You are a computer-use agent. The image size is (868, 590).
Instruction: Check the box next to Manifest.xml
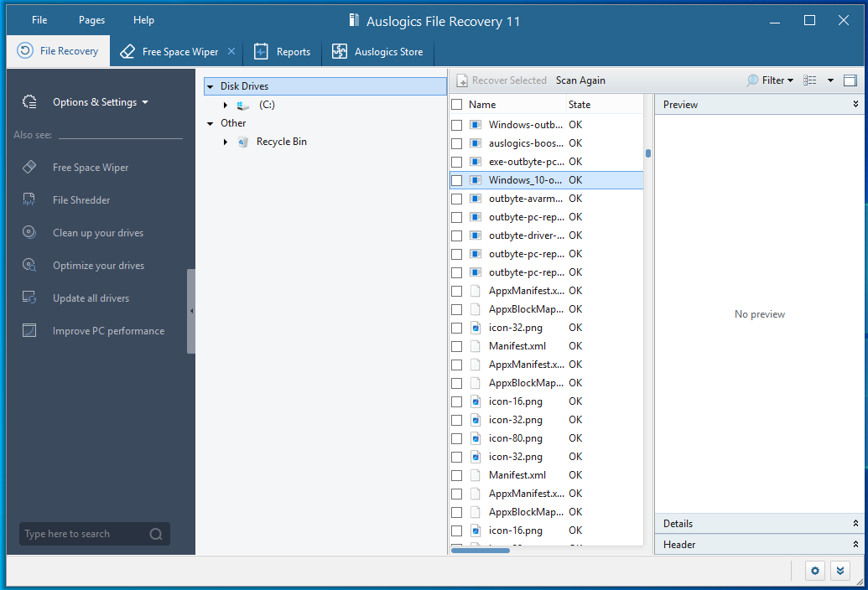point(456,346)
